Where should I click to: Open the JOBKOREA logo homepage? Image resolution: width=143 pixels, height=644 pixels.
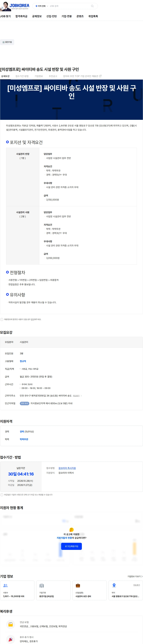click(19, 5)
